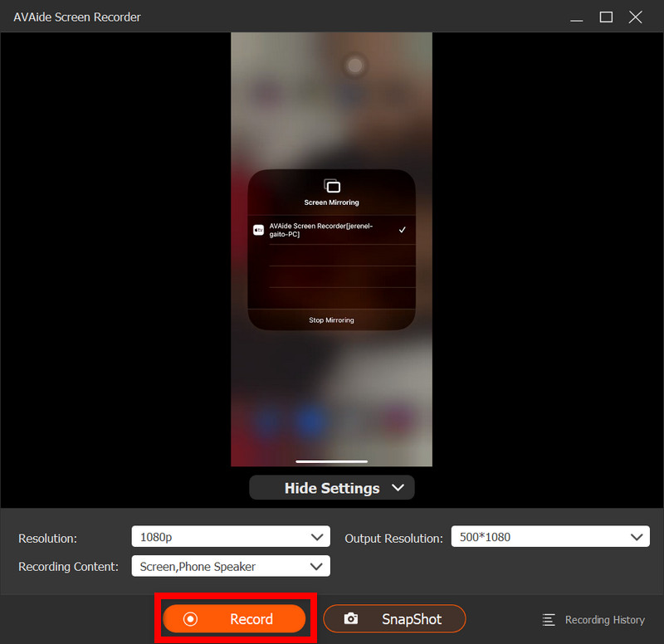Take a SnapShot of the phone screen
Image resolution: width=664 pixels, height=644 pixels.
coord(394,618)
